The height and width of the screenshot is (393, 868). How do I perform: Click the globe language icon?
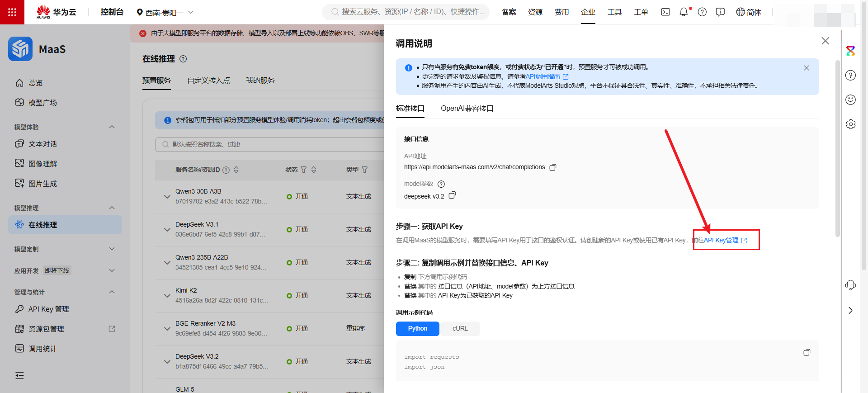[741, 12]
